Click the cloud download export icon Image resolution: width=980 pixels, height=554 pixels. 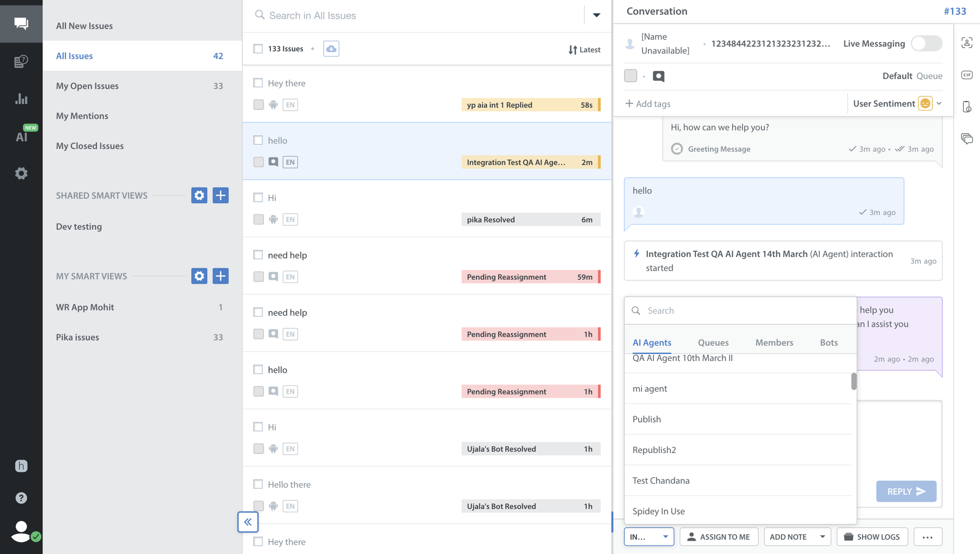tap(331, 49)
